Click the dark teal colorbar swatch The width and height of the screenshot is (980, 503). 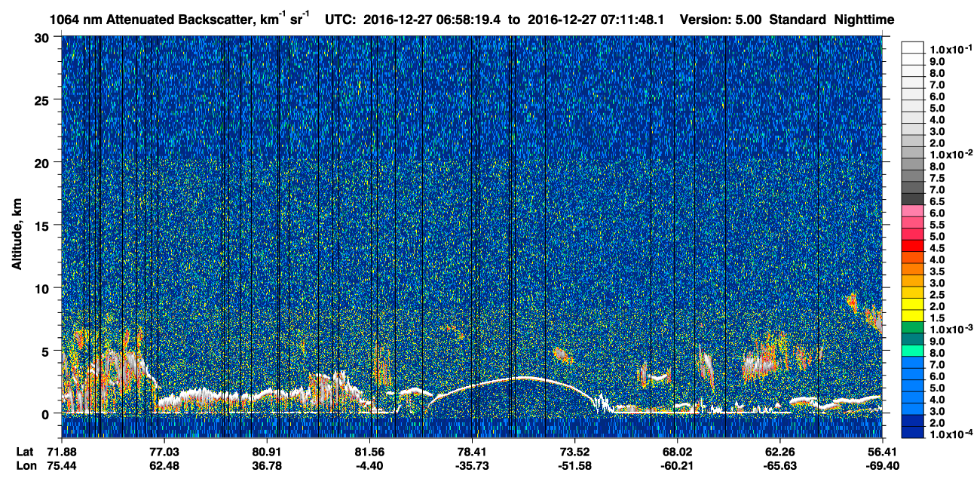(913, 339)
